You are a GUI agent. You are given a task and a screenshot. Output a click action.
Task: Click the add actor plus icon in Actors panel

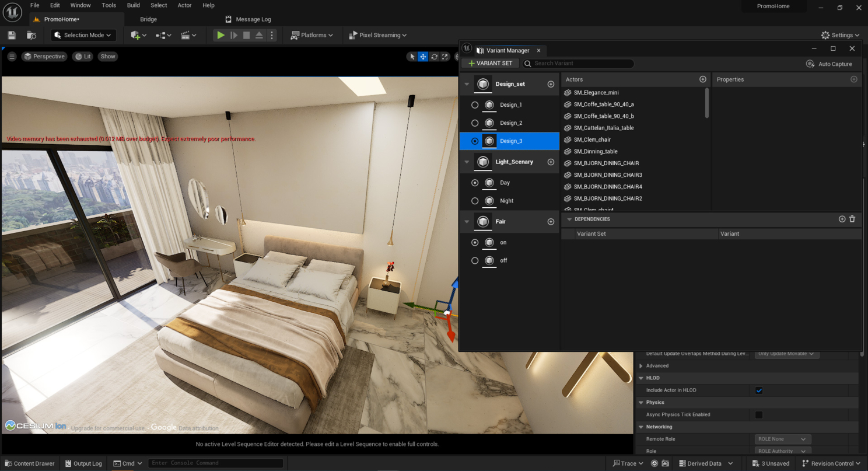(702, 79)
